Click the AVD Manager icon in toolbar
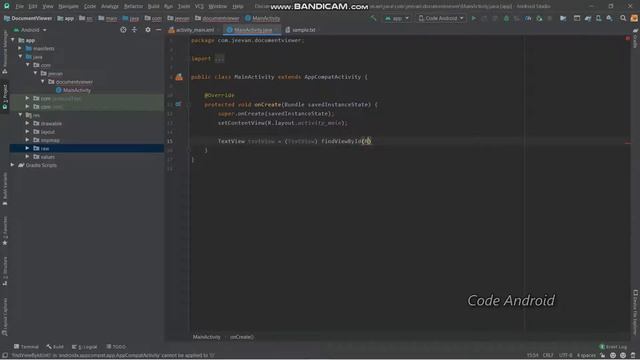640x360 pixels. (598, 18)
